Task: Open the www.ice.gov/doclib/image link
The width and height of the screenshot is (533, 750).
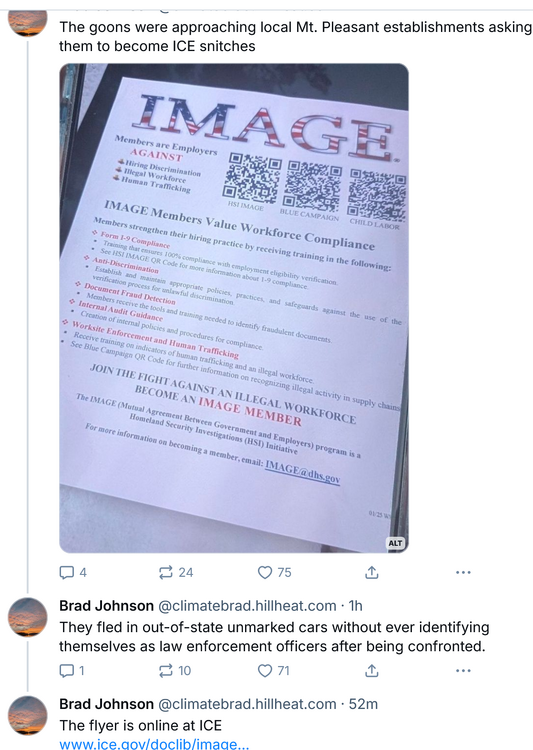Action: (x=154, y=744)
